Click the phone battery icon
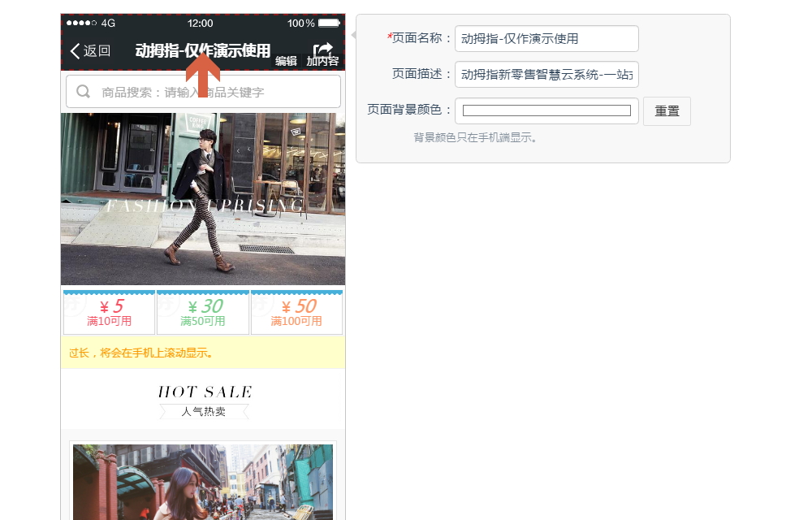812x520 pixels. pos(329,23)
